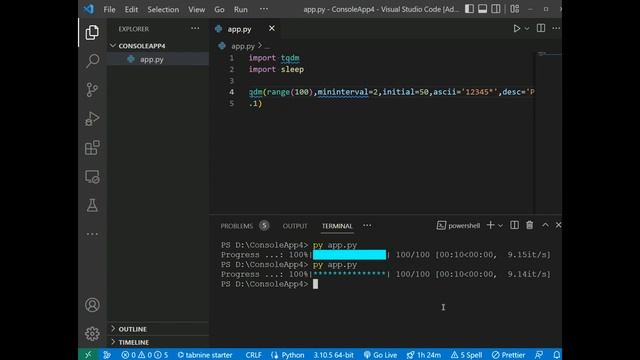This screenshot has width=640, height=360.
Task: Choose interpreter 3.10.5 64-bit
Action: [333, 355]
